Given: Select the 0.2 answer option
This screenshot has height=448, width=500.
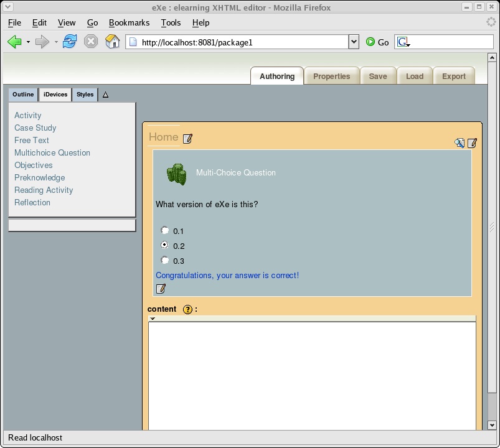Looking at the screenshot, I should (164, 245).
